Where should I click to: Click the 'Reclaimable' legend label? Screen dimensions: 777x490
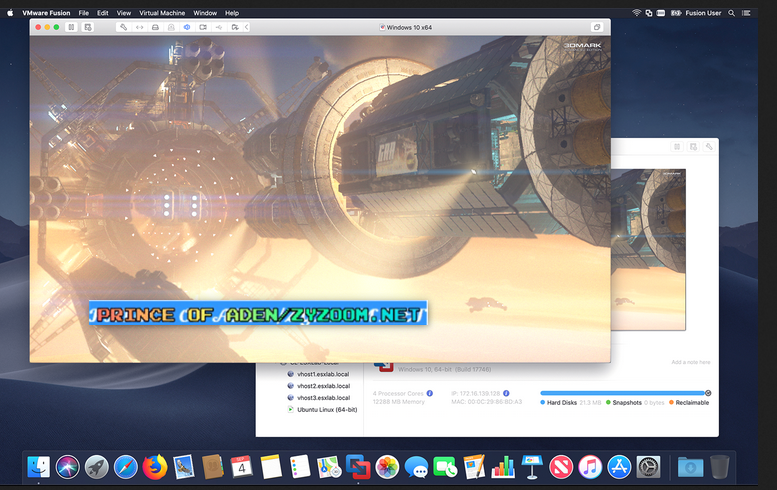coord(692,403)
